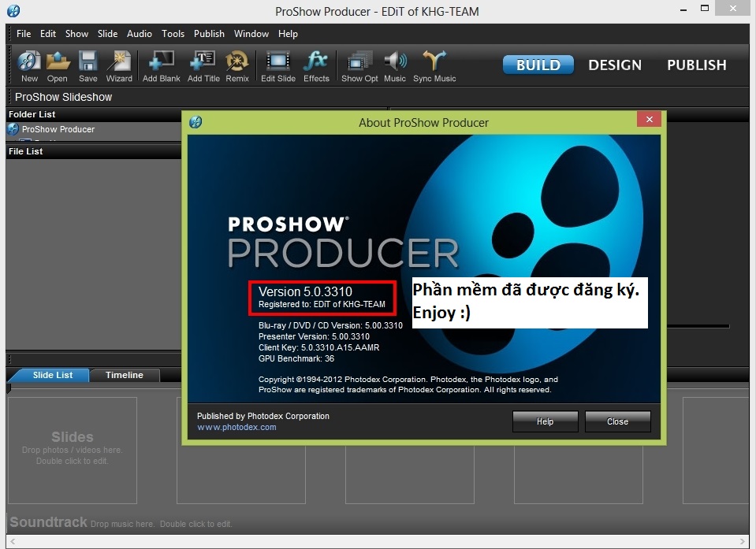This screenshot has height=549, width=756.
Task: Open the Publish menu
Action: [x=209, y=34]
